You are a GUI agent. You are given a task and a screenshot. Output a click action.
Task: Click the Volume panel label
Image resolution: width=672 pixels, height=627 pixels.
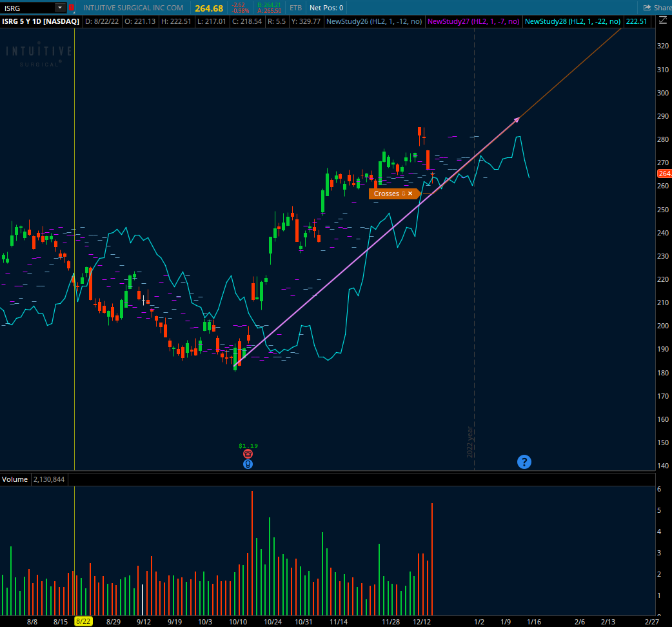pyautogui.click(x=15, y=479)
